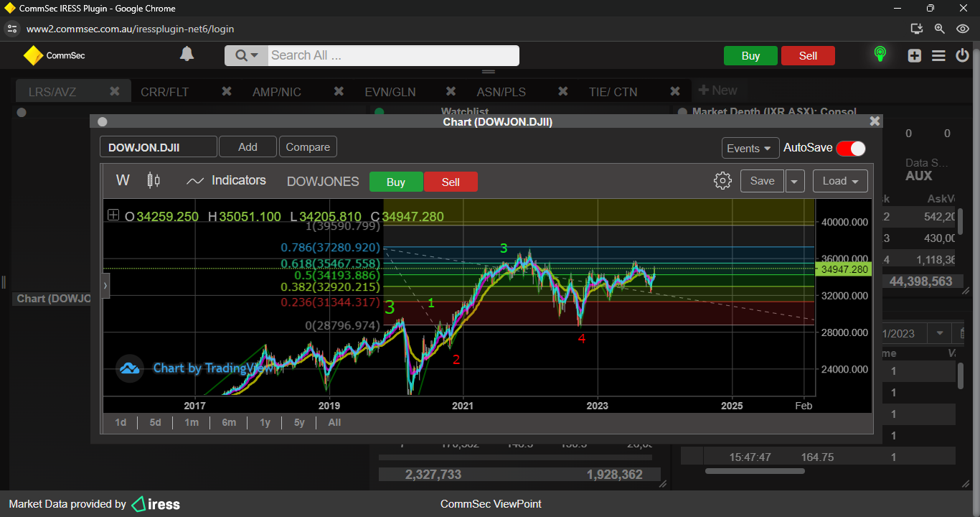Open the date dropdown in background panel
The height and width of the screenshot is (517, 980).
click(938, 333)
